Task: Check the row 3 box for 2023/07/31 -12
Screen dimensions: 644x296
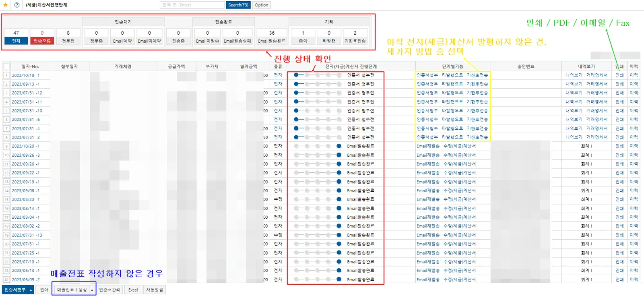Action: click(6, 93)
